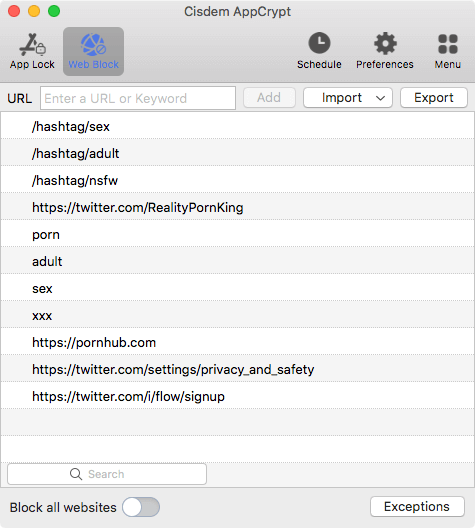Select the https://pornhub.com row
The width and height of the screenshot is (475, 528).
tap(237, 342)
